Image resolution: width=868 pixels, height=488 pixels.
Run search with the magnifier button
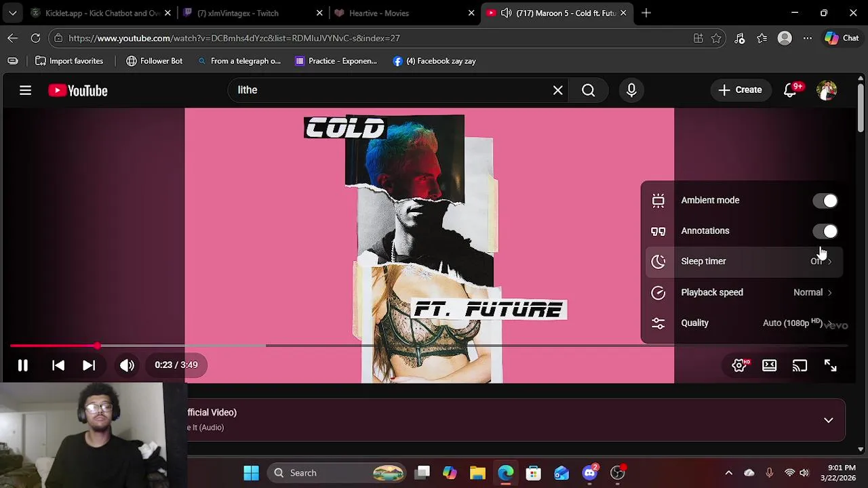point(588,90)
